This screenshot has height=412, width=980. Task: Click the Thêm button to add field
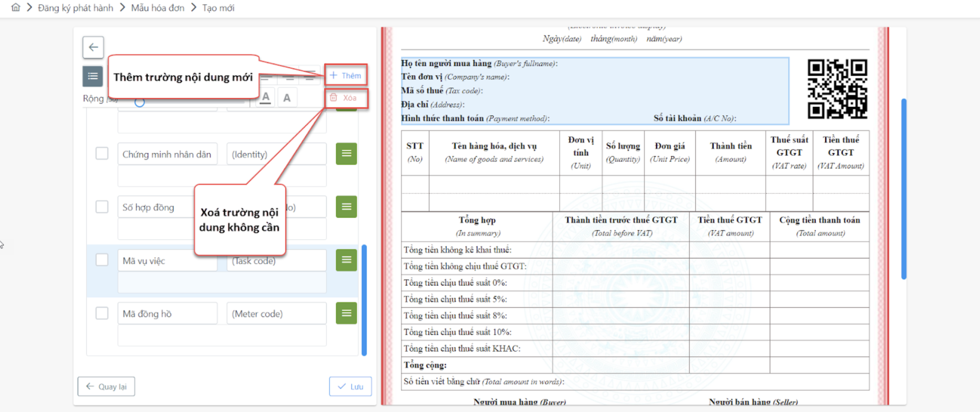click(x=346, y=76)
